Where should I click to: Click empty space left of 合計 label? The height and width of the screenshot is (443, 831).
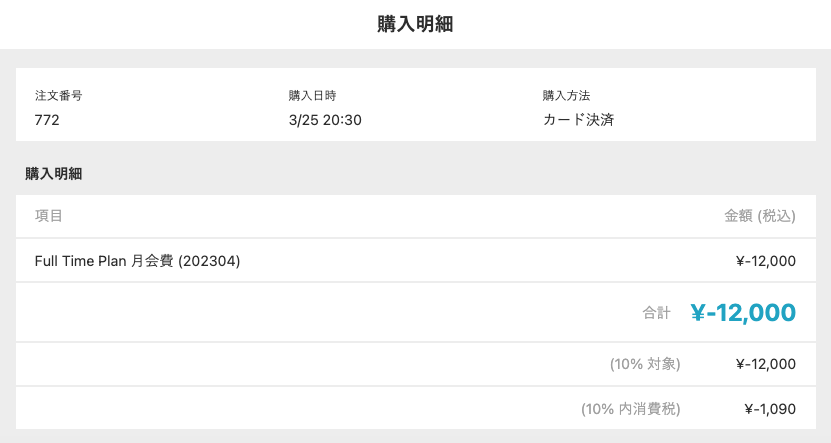(x=300, y=313)
